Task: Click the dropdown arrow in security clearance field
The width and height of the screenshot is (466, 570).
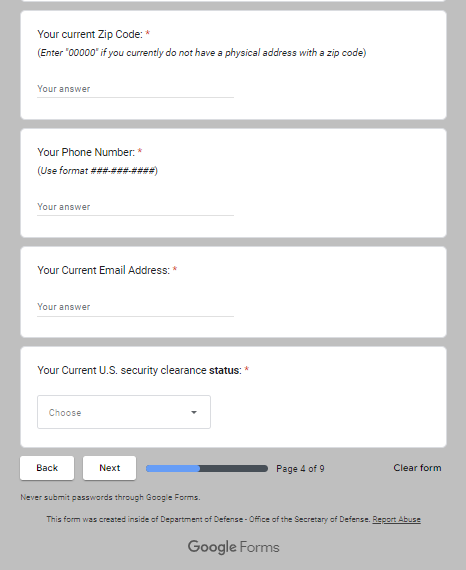Action: (194, 412)
